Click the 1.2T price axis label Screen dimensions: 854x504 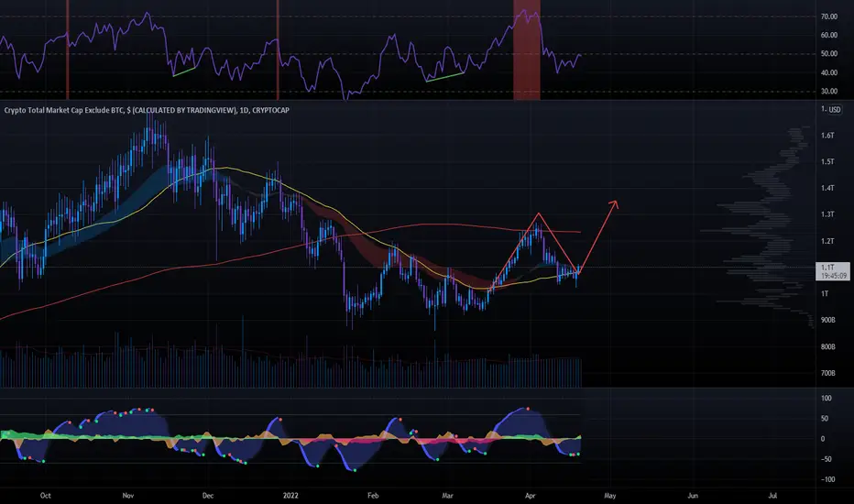(827, 241)
